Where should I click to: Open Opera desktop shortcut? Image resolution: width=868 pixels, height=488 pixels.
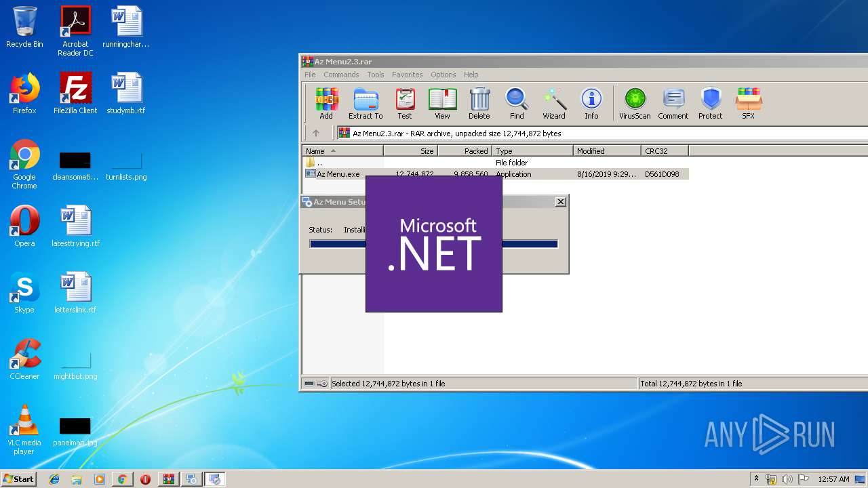pos(24,226)
